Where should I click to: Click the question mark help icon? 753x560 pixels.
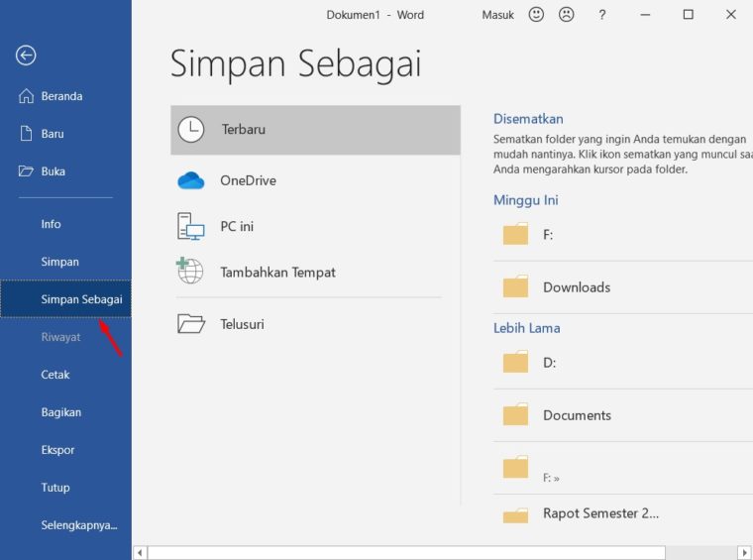tap(601, 15)
